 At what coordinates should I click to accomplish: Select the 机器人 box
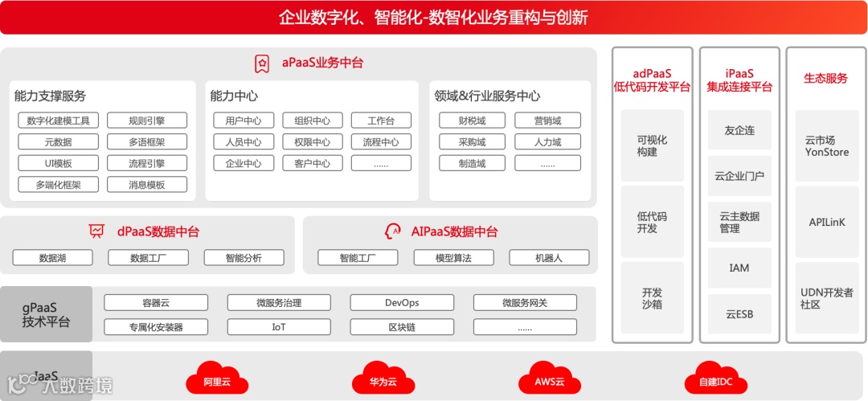(549, 257)
